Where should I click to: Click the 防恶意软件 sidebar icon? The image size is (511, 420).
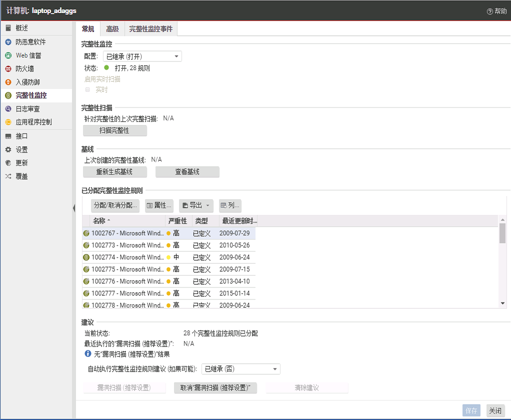point(8,42)
